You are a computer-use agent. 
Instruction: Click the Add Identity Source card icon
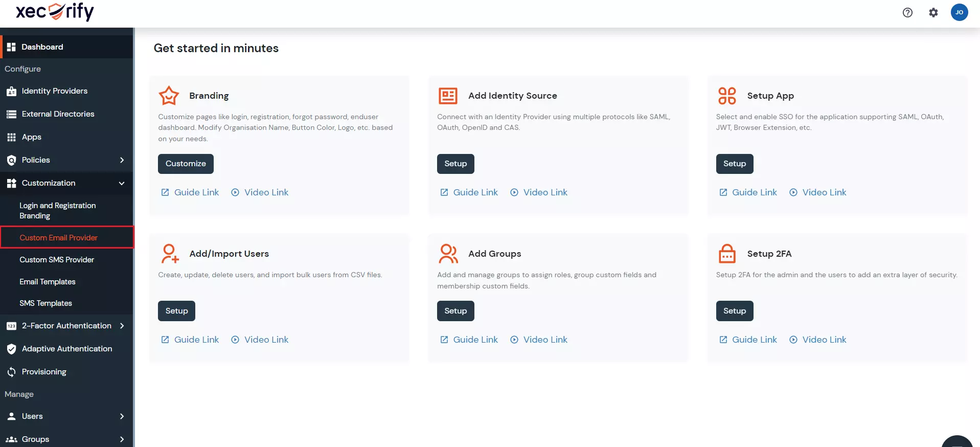coord(448,96)
